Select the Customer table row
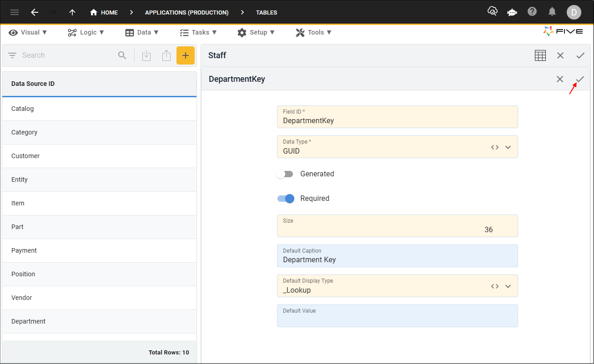The width and height of the screenshot is (594, 364). [99, 156]
